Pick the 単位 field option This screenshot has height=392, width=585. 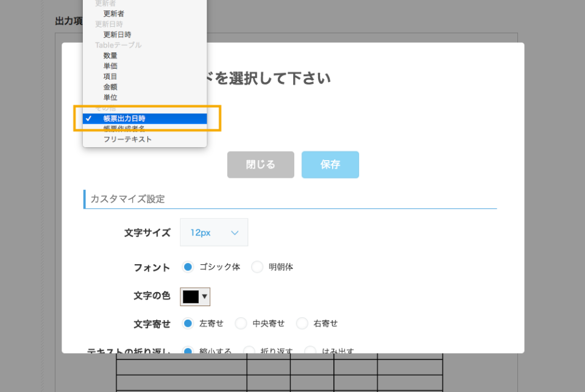110,97
